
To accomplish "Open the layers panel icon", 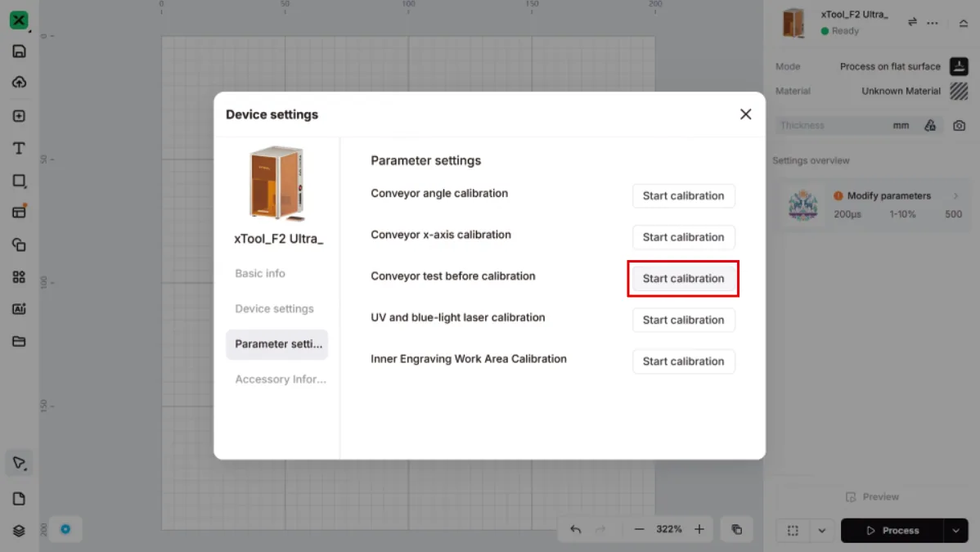I will [x=19, y=531].
